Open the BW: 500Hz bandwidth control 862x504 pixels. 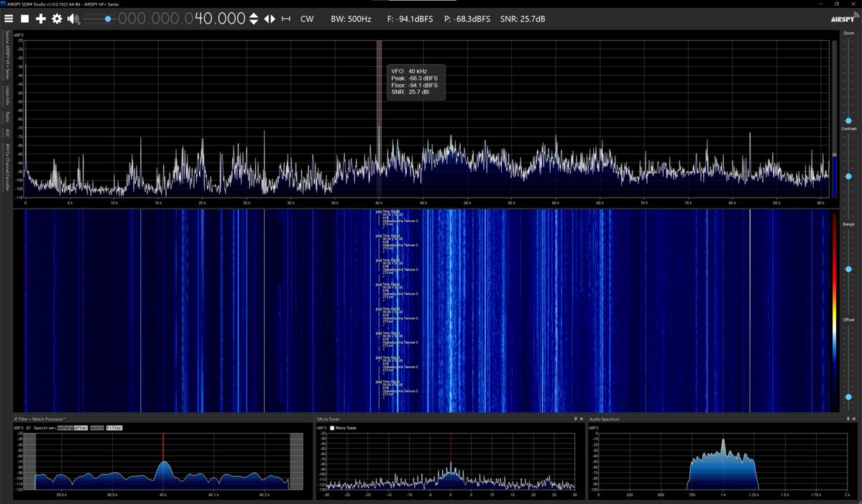tap(351, 19)
